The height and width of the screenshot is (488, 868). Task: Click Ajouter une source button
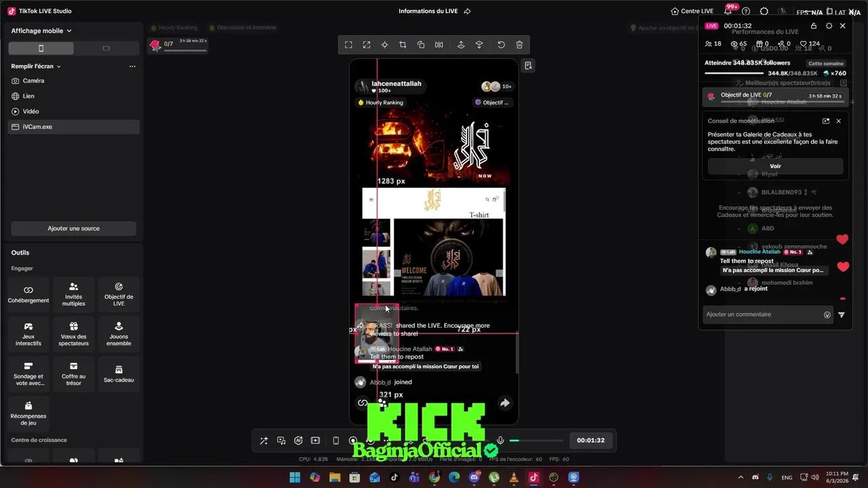pyautogui.click(x=73, y=228)
